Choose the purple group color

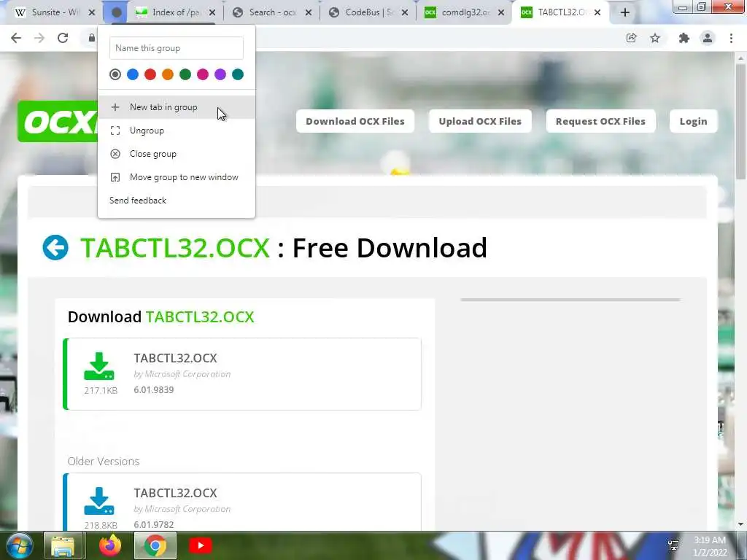tap(220, 74)
